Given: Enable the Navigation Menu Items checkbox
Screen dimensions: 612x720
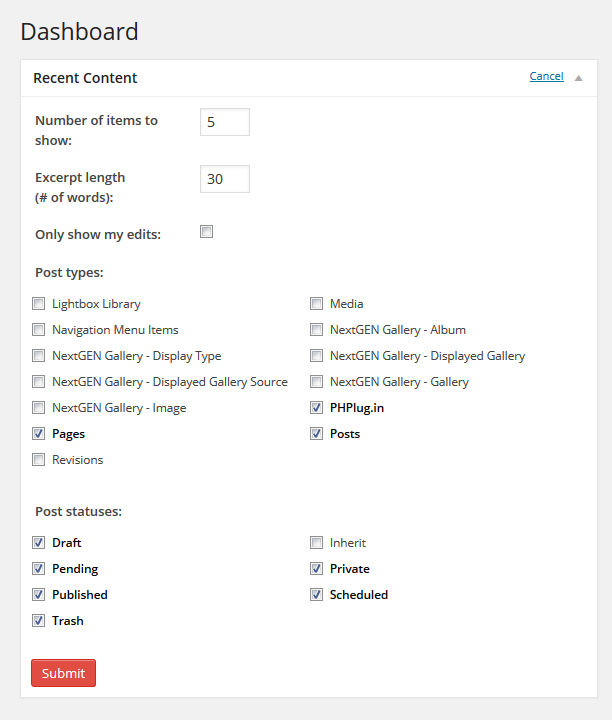Looking at the screenshot, I should 39,330.
